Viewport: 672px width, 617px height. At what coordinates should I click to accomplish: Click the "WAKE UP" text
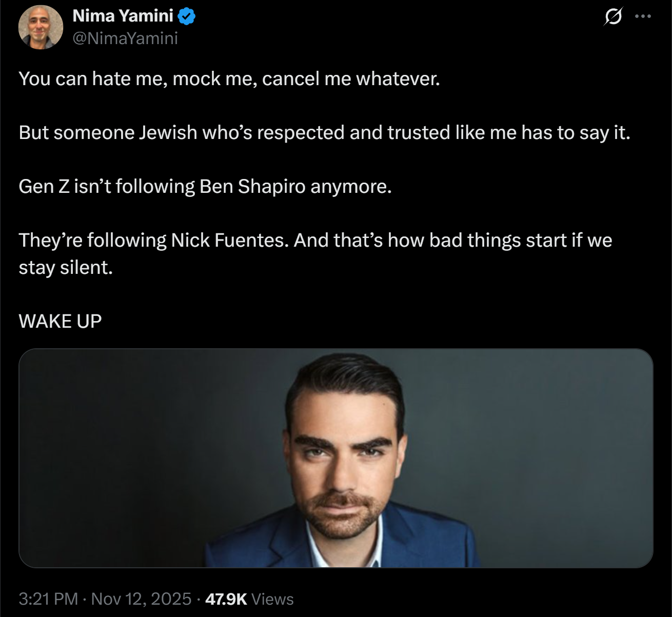[x=60, y=321]
